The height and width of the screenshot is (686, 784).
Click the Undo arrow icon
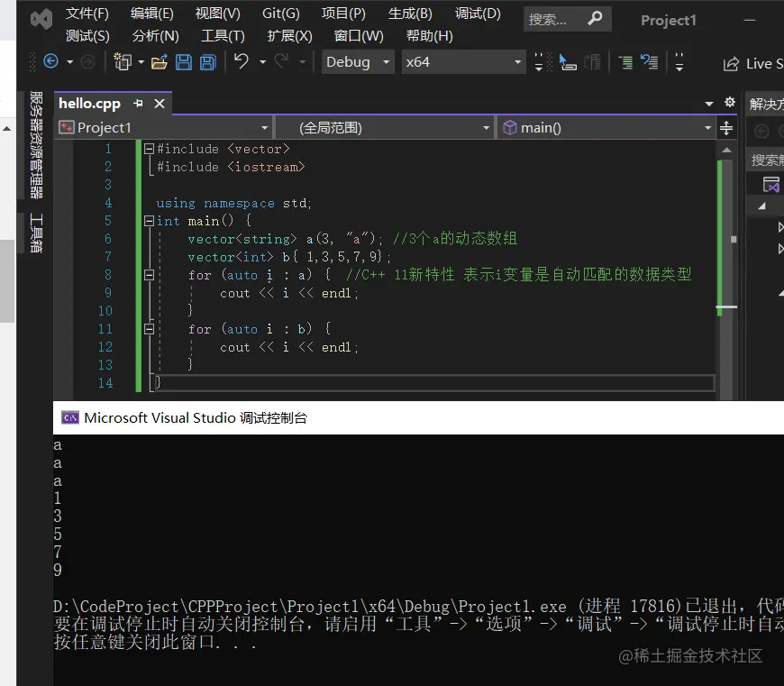(242, 61)
